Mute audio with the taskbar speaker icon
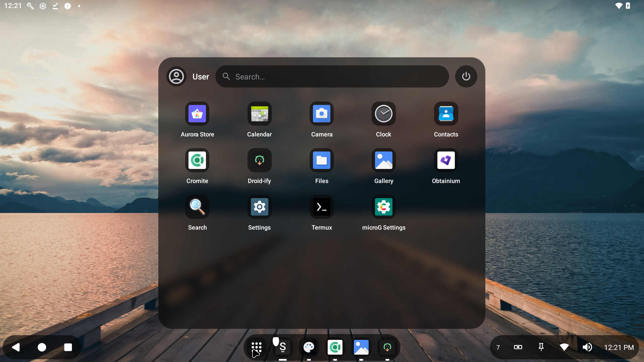 (x=587, y=347)
